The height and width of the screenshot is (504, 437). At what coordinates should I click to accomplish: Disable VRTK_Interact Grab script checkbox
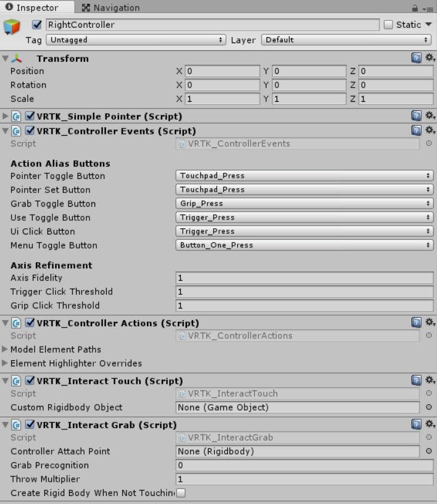click(x=30, y=424)
